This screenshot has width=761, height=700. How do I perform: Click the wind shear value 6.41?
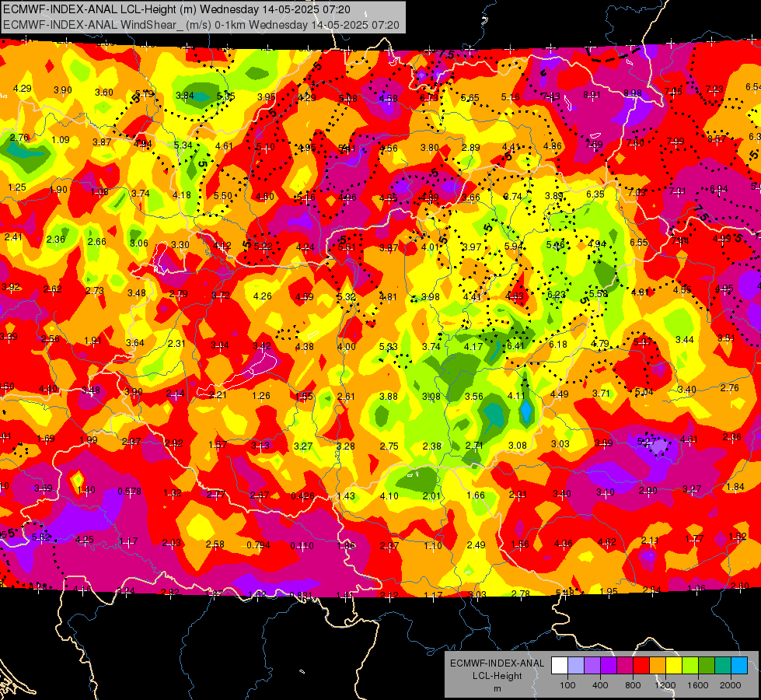[x=515, y=345]
